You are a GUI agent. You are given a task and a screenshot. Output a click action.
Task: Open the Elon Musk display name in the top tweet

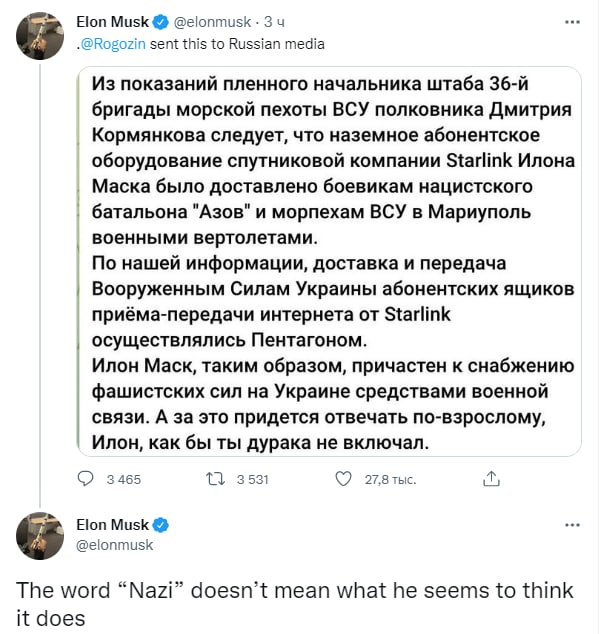pos(112,19)
